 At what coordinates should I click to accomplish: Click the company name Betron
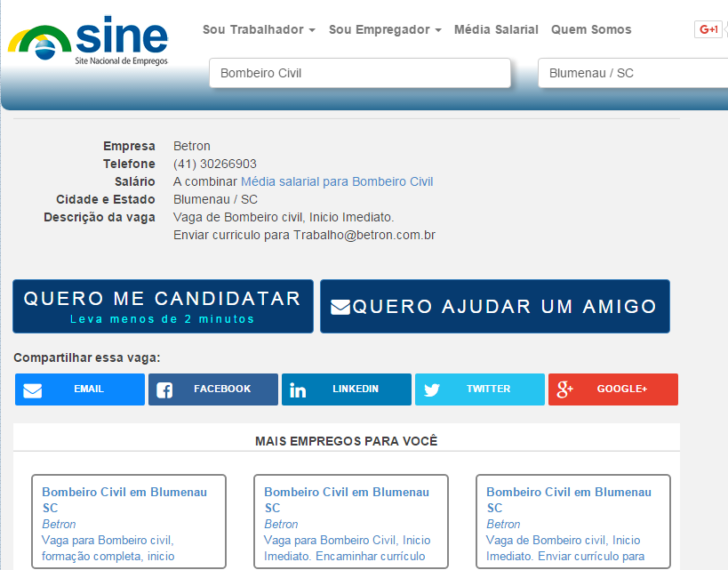tap(192, 146)
